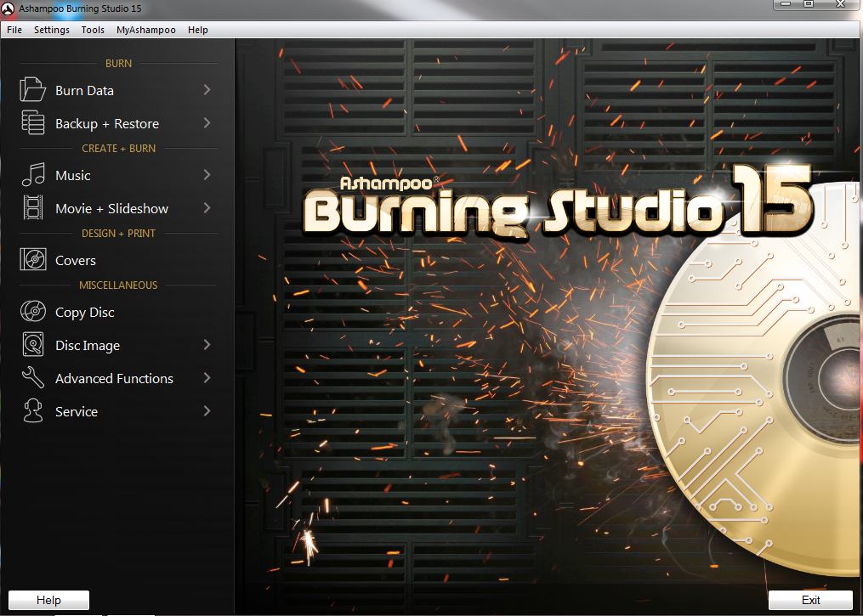Expand the Service chevron
863x616 pixels.
pyautogui.click(x=207, y=411)
